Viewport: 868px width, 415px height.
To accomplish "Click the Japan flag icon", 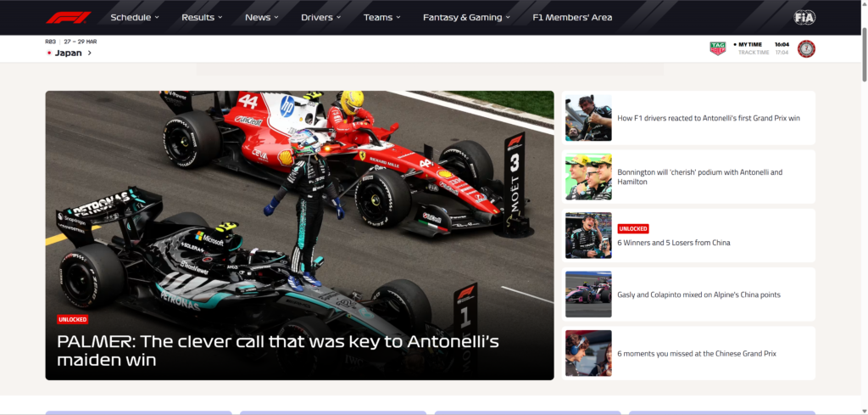I will (49, 53).
